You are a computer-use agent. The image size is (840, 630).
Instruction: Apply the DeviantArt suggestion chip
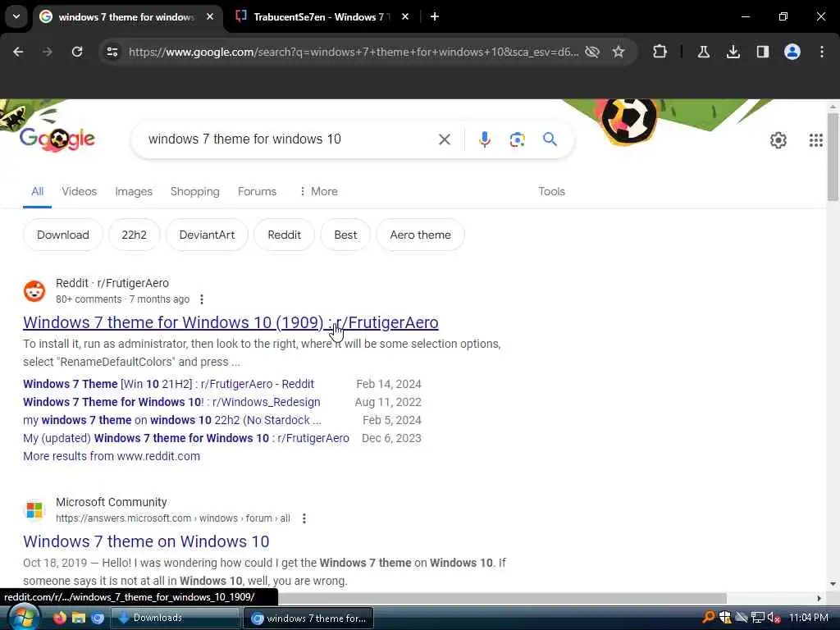207,235
